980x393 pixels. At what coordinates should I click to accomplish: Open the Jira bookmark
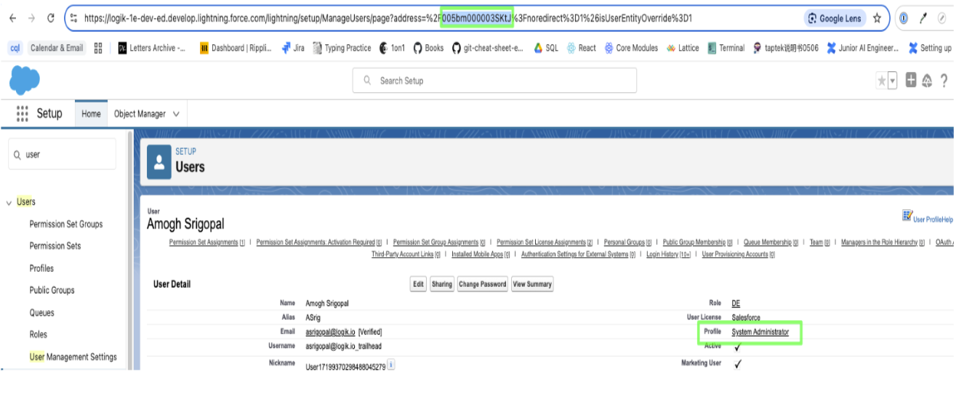tap(293, 48)
